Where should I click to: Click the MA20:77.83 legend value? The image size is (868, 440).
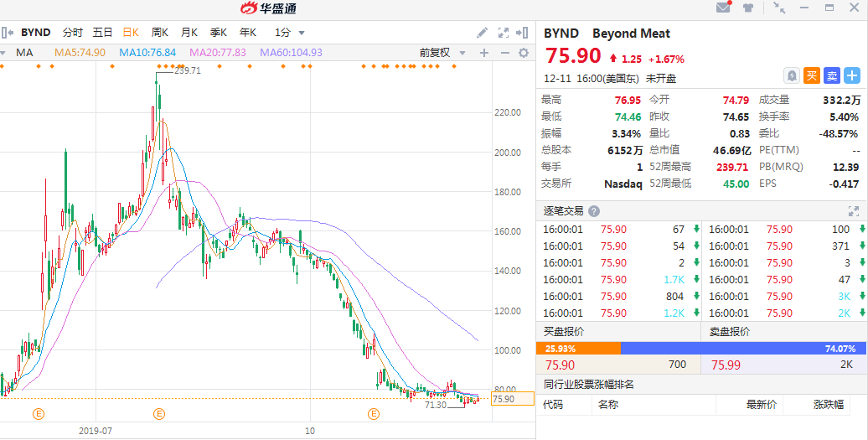pyautogui.click(x=218, y=53)
